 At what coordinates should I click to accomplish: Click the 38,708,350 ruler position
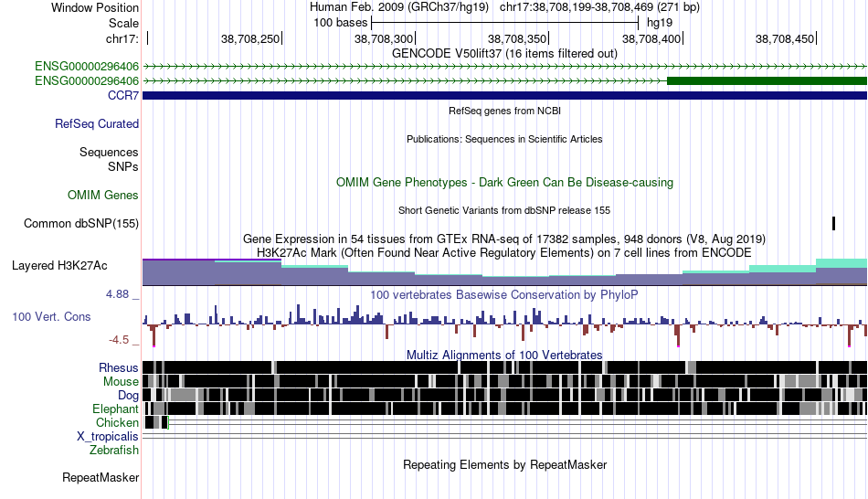[517, 38]
